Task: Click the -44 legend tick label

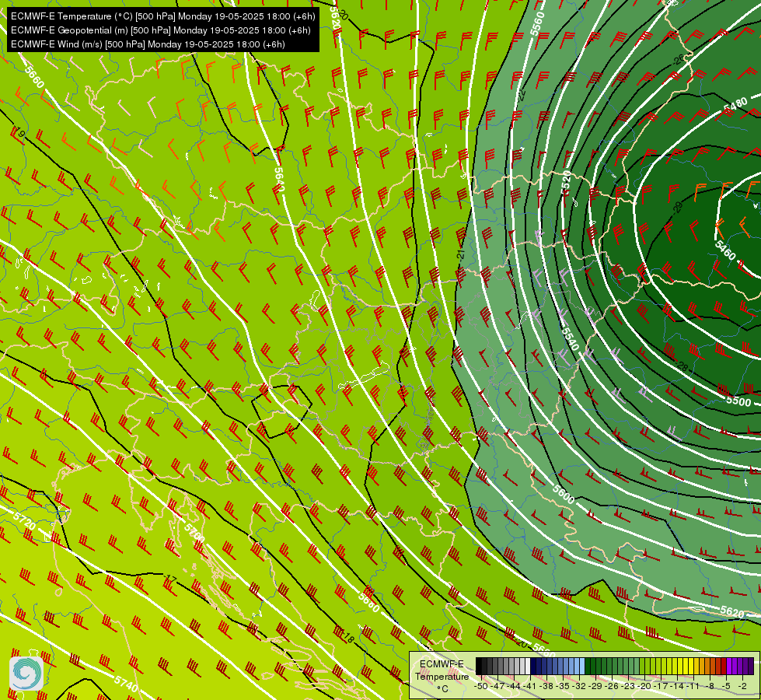Action: (x=514, y=686)
